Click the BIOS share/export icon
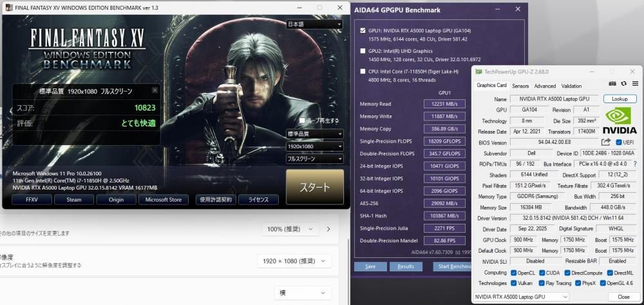 tap(605, 142)
